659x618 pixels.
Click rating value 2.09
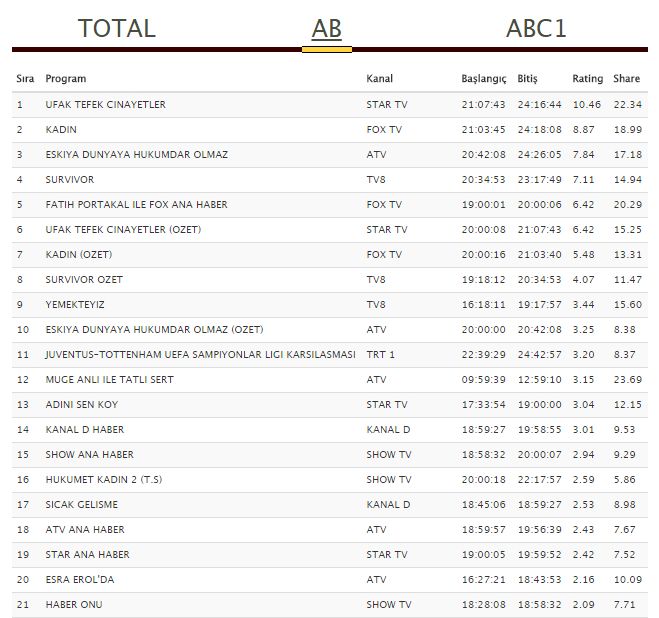point(584,605)
